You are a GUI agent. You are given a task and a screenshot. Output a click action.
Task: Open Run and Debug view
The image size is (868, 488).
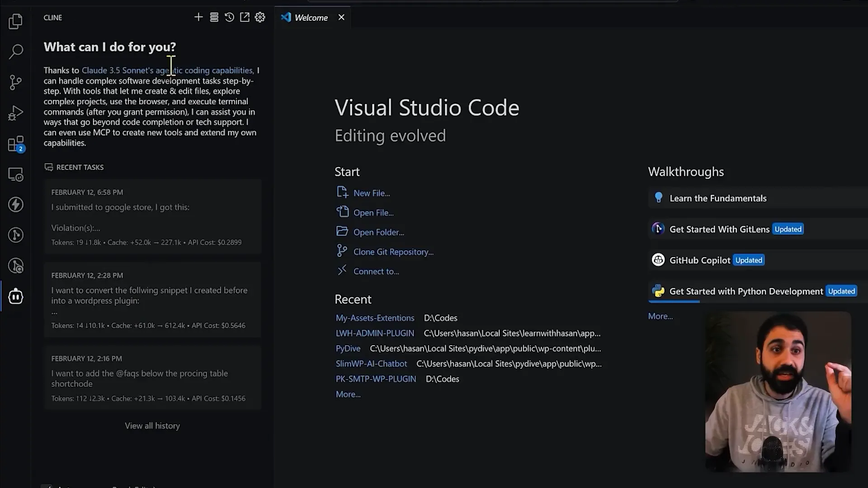(15, 113)
